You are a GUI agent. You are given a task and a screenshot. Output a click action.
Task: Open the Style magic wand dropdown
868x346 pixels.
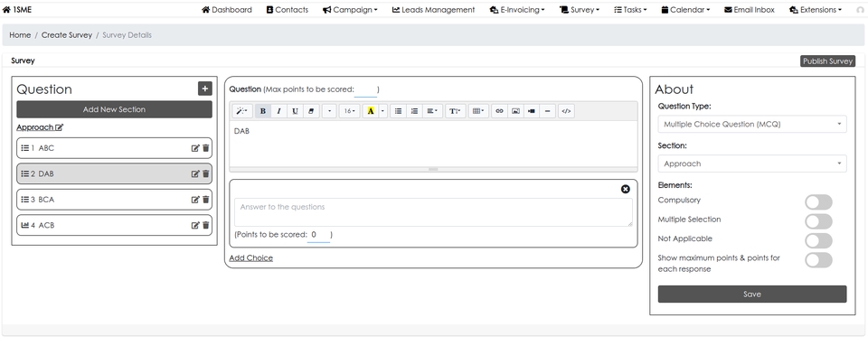(242, 111)
